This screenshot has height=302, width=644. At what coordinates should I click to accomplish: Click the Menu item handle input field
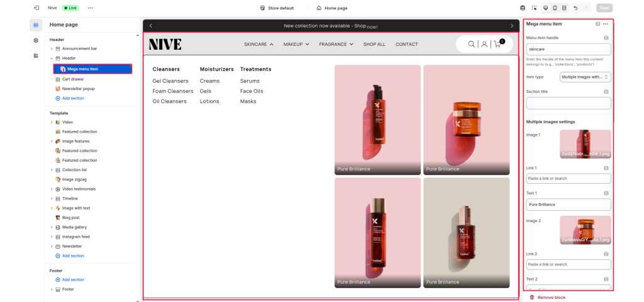568,48
